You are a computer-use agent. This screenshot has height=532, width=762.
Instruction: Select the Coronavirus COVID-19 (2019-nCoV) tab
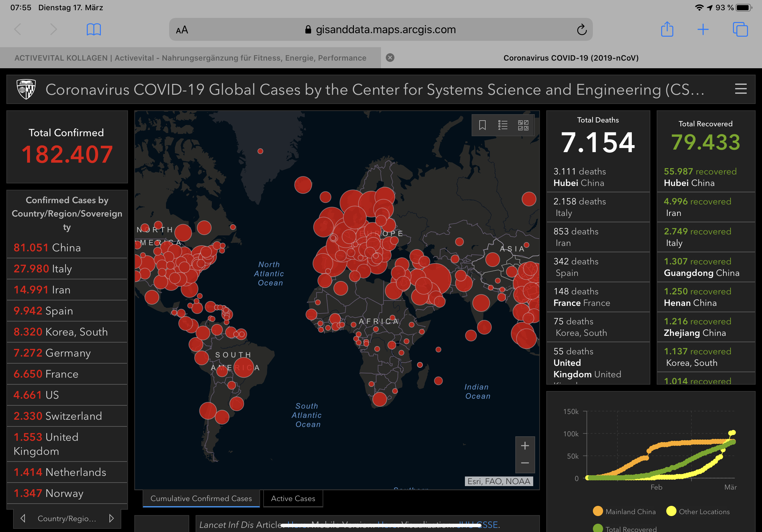571,58
